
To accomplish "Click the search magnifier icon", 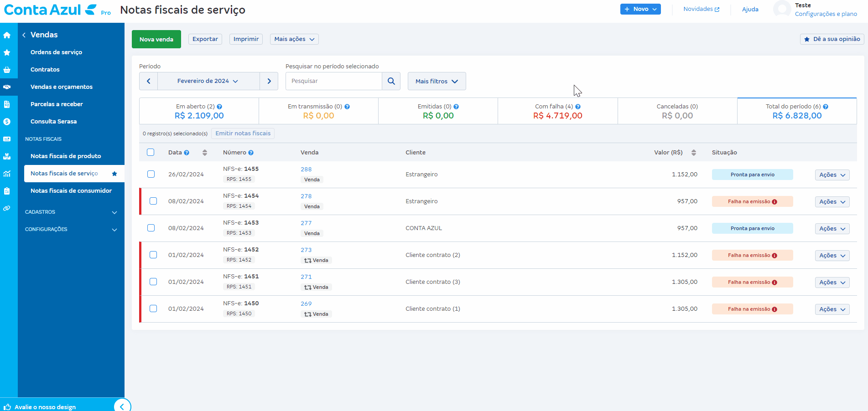I will pyautogui.click(x=391, y=81).
